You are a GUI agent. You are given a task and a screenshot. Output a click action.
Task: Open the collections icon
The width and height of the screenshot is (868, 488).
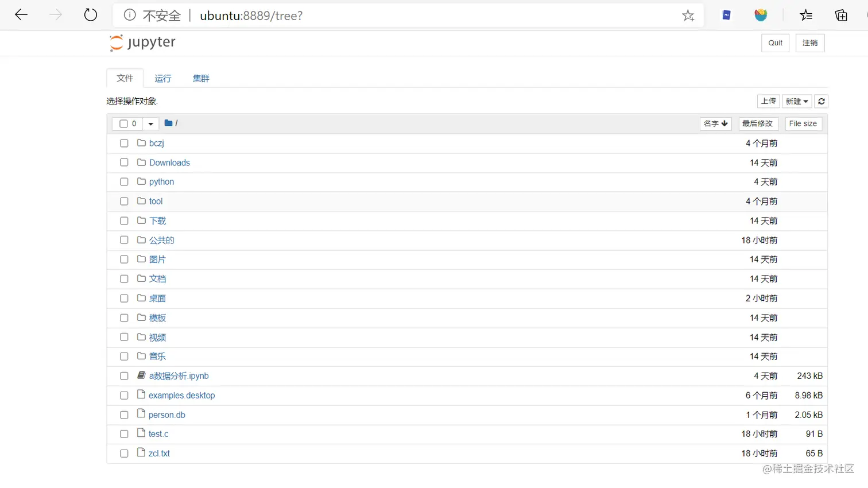[841, 16]
